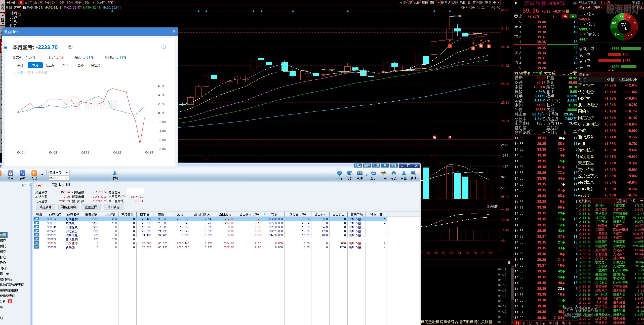Select the 今年 tab in profit dialog

click(65, 65)
